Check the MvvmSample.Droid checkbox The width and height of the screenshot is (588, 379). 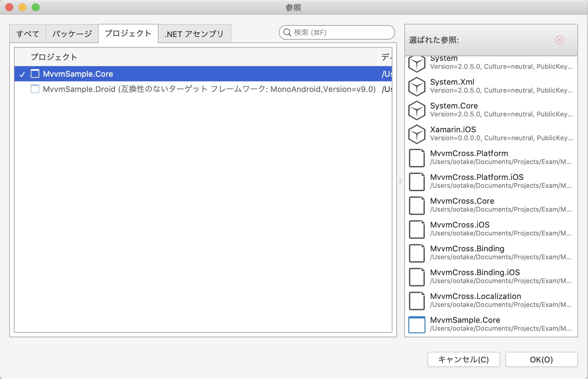click(35, 89)
